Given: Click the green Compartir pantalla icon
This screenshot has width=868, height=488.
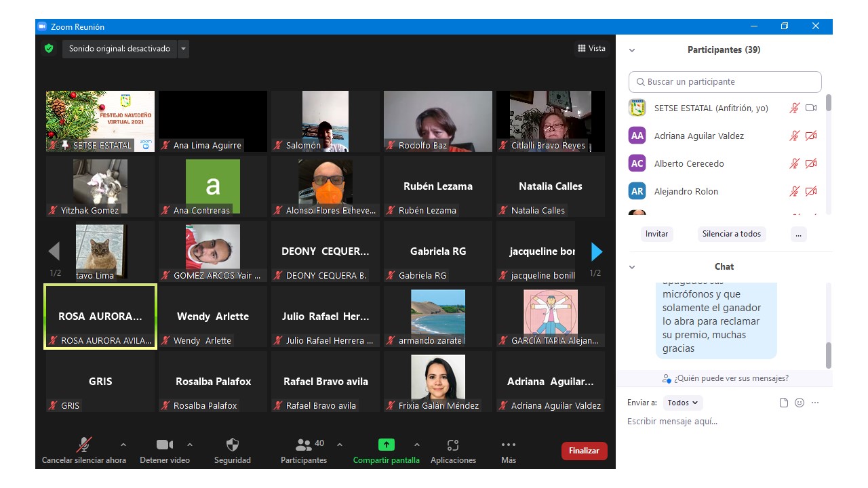Looking at the screenshot, I should pos(386,445).
